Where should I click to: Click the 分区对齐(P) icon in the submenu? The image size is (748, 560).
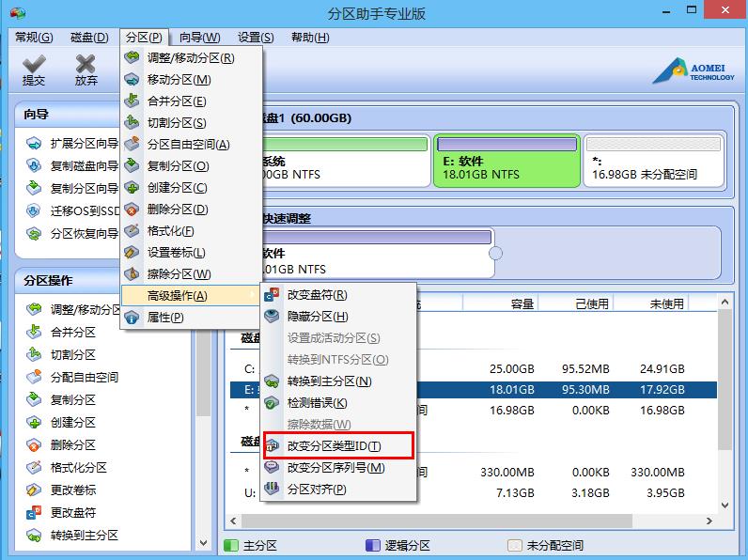pos(272,489)
